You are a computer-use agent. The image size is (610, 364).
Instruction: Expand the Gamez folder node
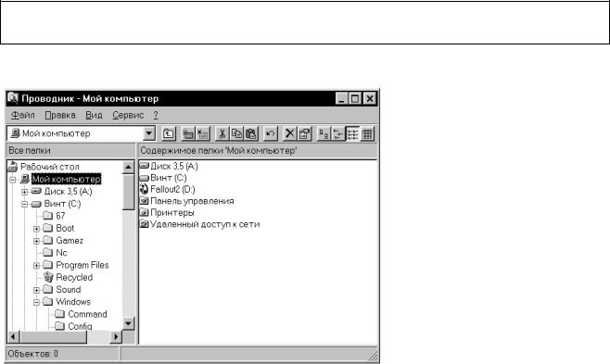36,241
